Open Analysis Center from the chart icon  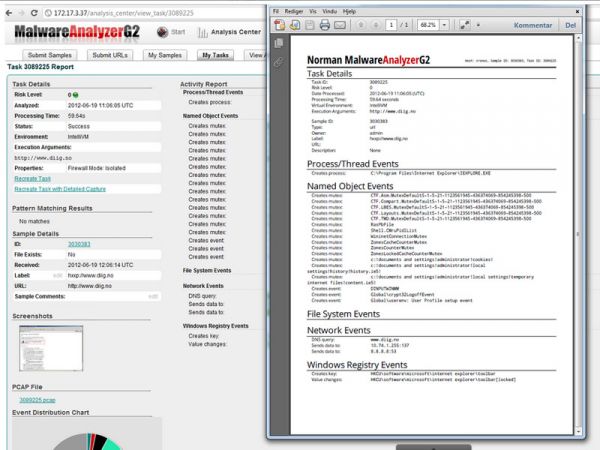click(229, 32)
